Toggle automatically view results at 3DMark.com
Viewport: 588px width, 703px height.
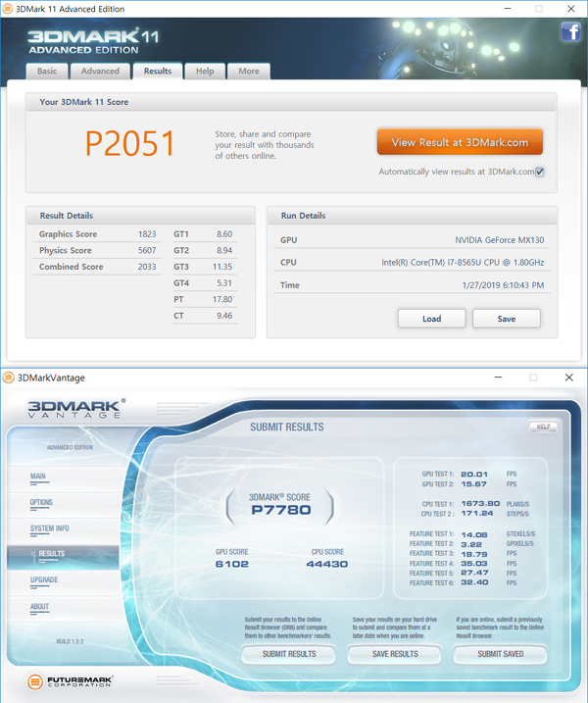point(540,172)
